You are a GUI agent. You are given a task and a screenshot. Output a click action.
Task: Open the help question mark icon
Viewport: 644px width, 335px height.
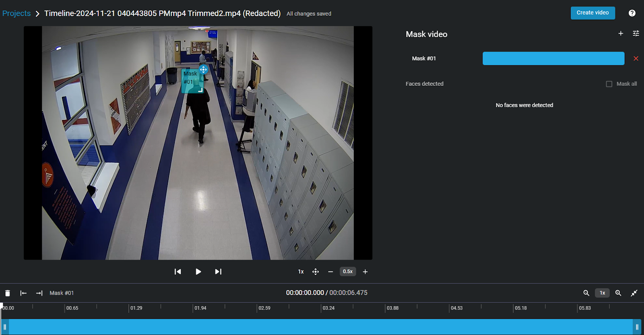click(x=632, y=13)
